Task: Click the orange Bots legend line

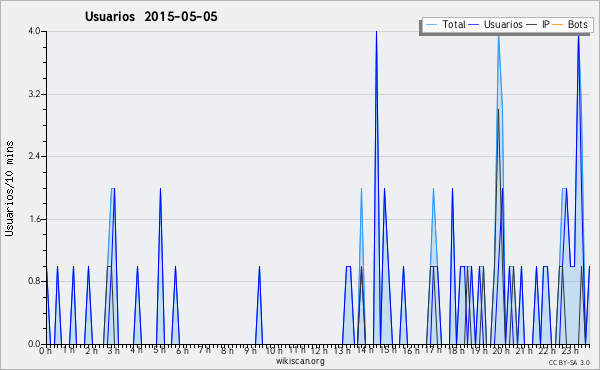Action: [558, 25]
